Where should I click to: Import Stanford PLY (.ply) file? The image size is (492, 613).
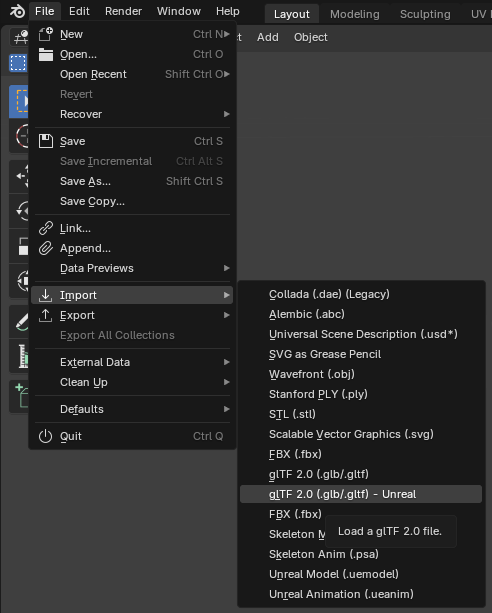coord(361,394)
